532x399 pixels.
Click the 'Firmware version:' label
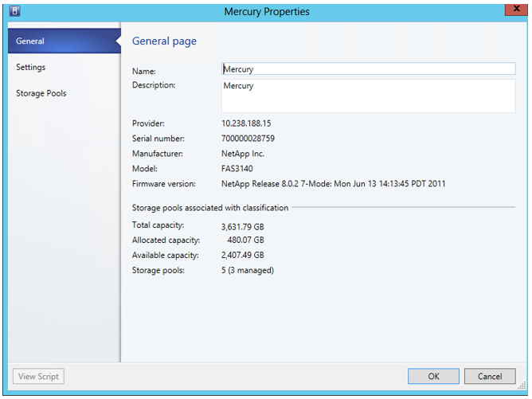[164, 184]
